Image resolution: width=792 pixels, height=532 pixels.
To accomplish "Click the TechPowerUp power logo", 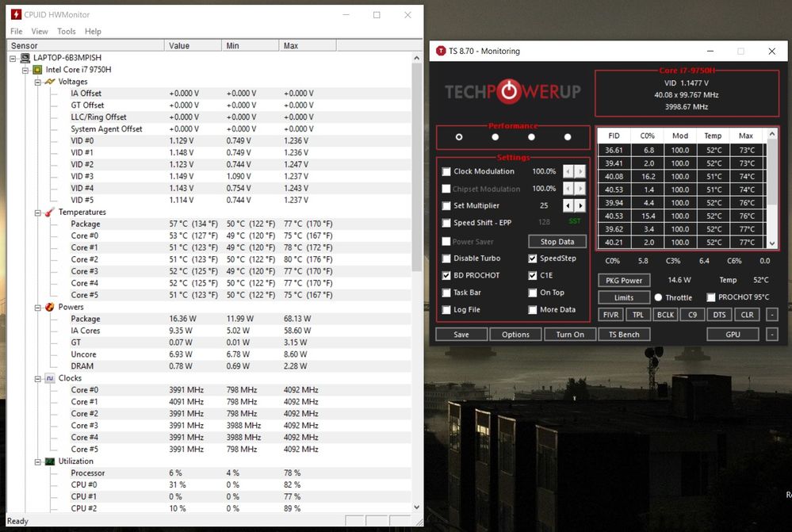I will tap(509, 91).
